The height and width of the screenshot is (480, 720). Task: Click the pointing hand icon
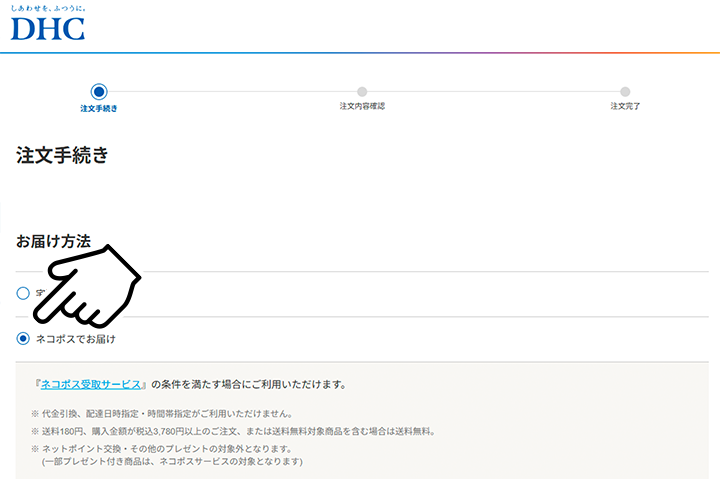[97, 284]
